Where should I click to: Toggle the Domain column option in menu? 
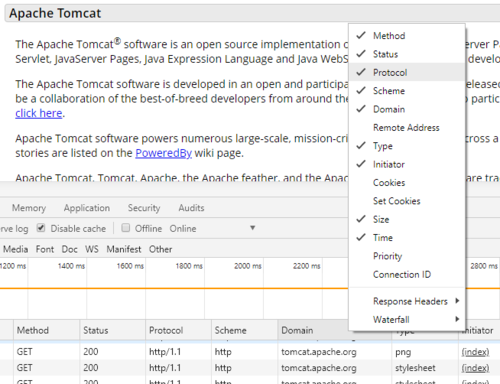coord(407,109)
